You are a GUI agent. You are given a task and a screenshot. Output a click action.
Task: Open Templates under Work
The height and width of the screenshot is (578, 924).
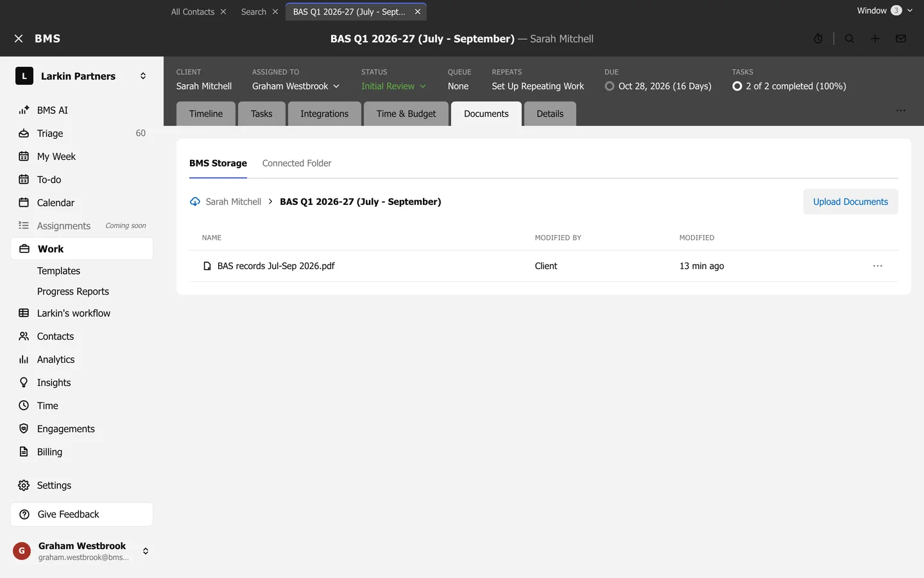(59, 271)
